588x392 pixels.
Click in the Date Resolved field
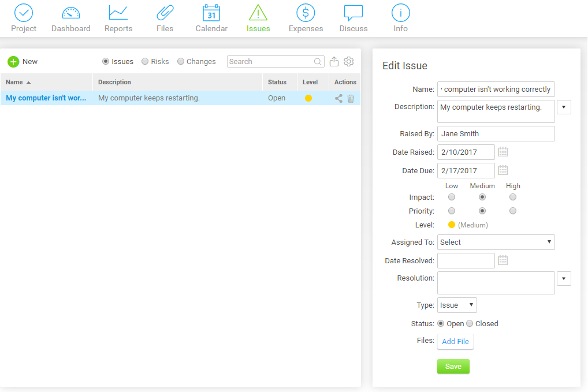coord(466,260)
